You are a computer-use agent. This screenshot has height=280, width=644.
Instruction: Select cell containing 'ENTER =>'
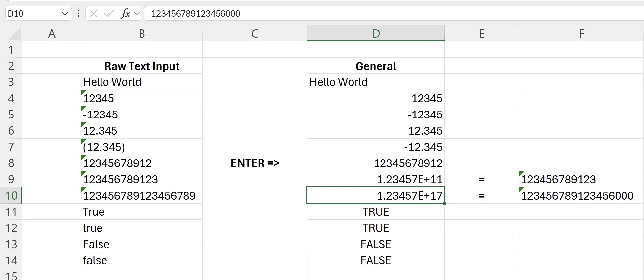(255, 163)
